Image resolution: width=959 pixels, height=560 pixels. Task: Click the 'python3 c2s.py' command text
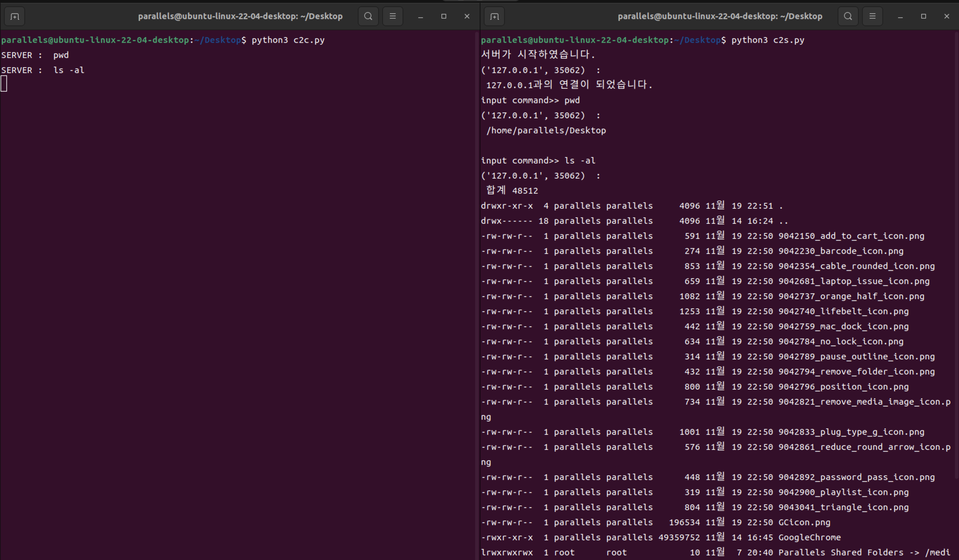[x=768, y=40]
